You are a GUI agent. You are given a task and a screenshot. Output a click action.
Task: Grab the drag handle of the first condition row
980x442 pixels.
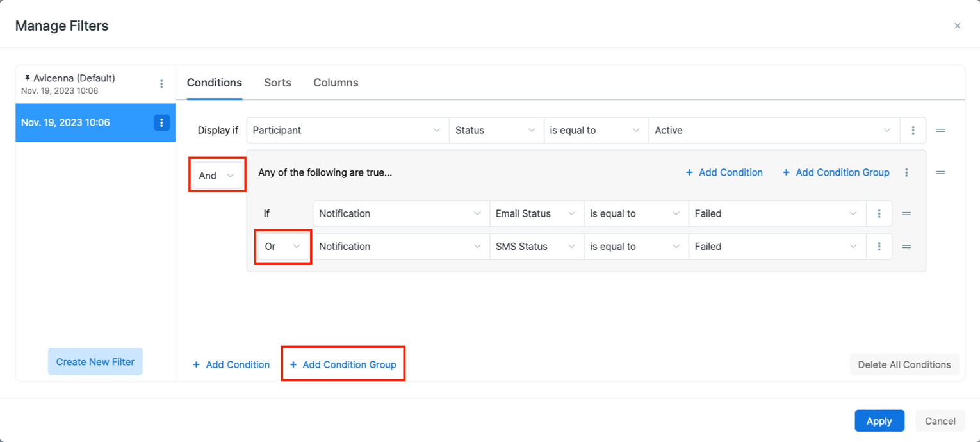click(940, 130)
